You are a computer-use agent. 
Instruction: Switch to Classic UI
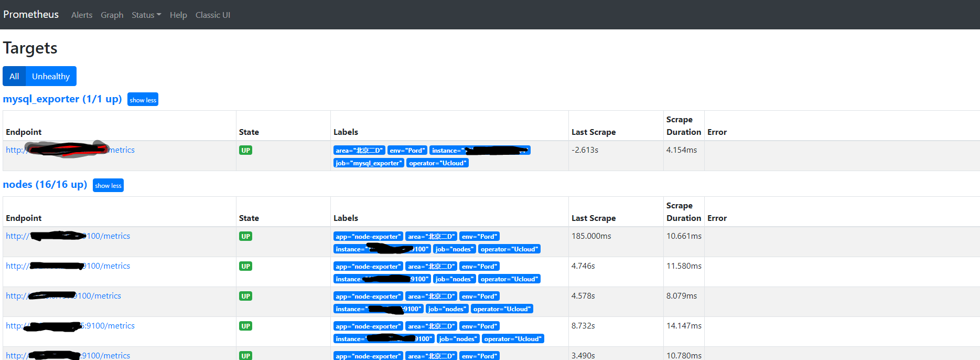[x=213, y=15]
